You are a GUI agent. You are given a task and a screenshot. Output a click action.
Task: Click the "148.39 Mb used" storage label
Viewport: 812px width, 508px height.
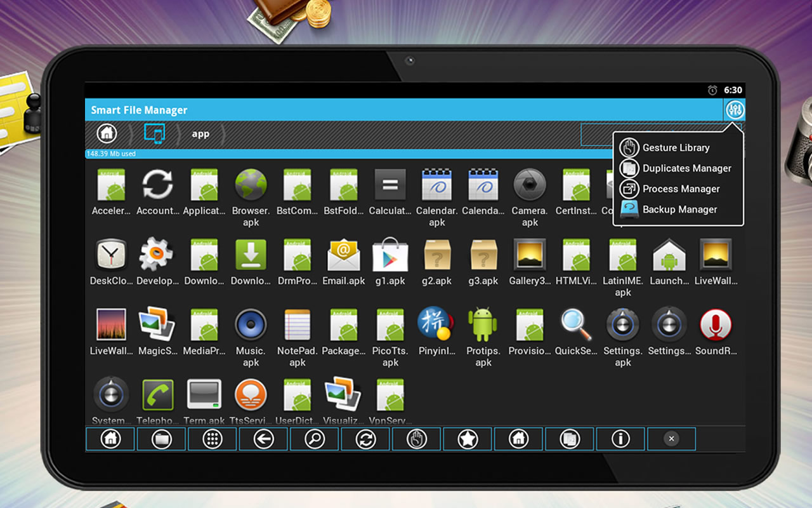click(111, 154)
